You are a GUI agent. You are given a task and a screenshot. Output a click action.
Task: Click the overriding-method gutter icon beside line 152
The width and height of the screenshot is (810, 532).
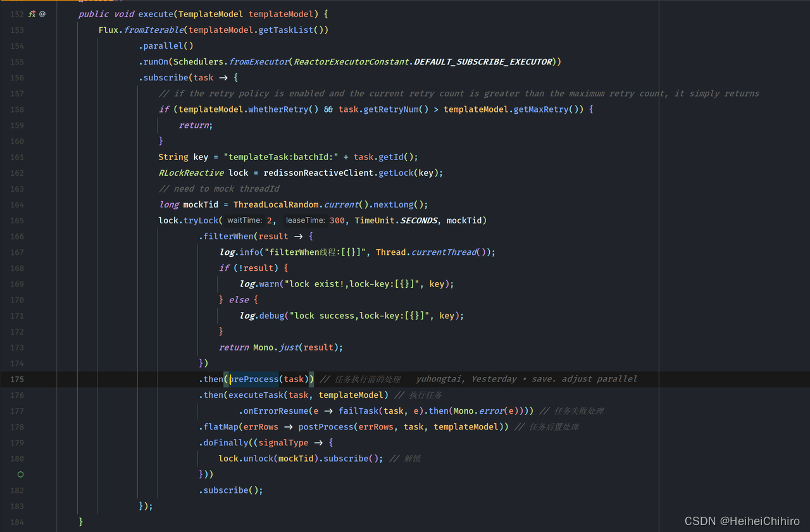[x=31, y=14]
